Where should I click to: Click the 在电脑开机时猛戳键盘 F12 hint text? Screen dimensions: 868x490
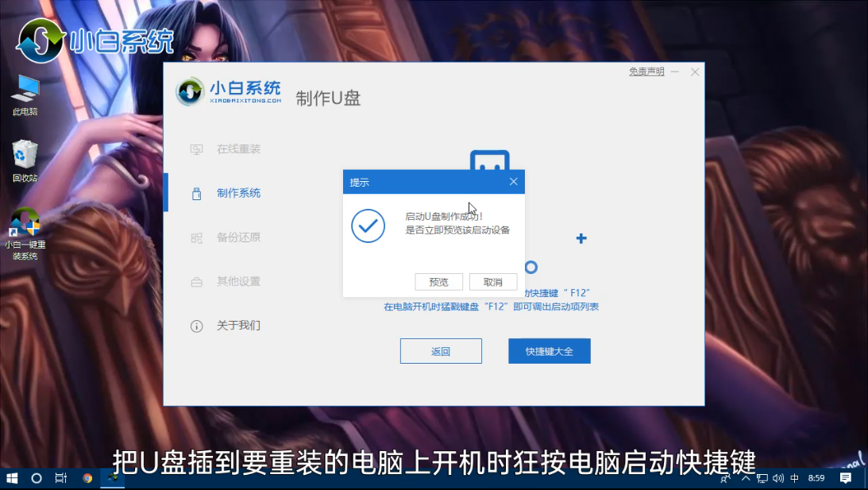[x=491, y=307]
